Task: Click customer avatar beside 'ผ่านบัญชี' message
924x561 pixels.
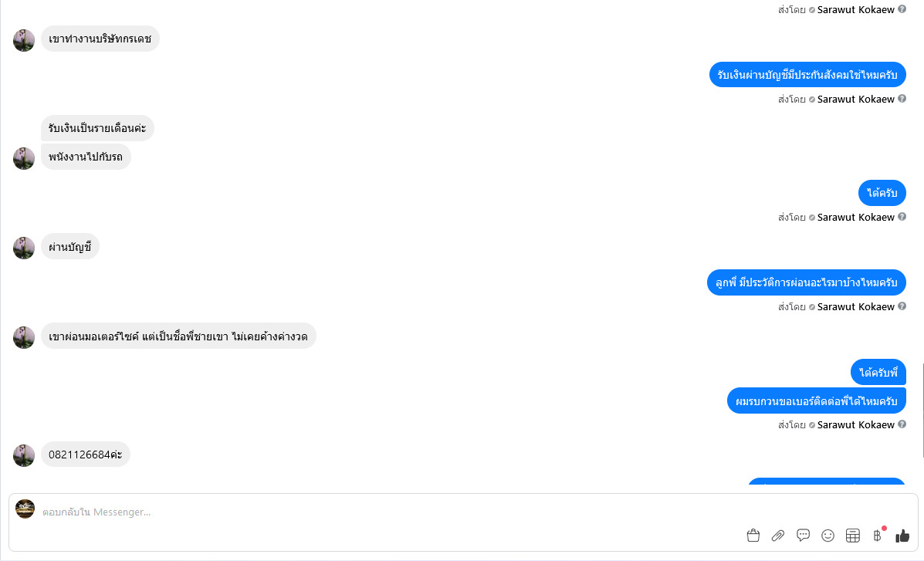Action: [24, 248]
